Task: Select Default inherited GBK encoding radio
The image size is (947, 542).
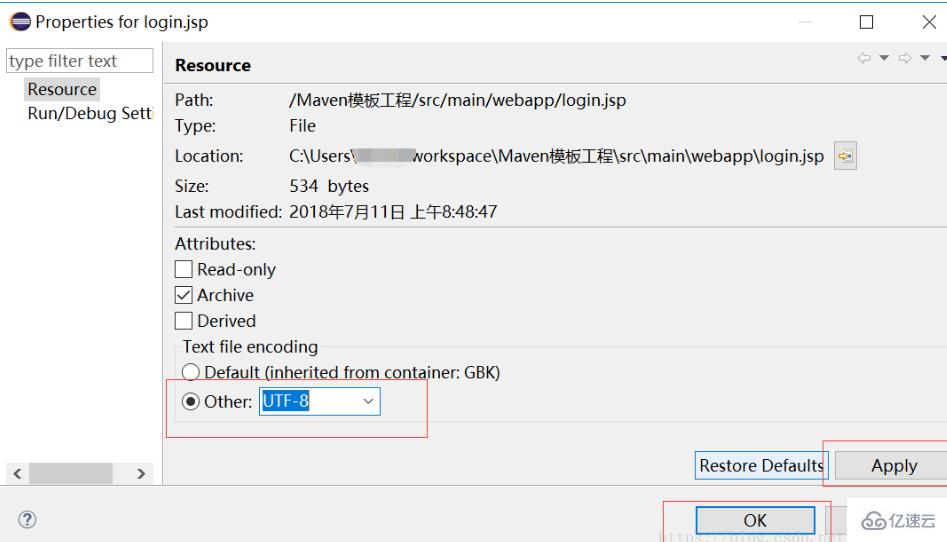Action: pos(191,372)
